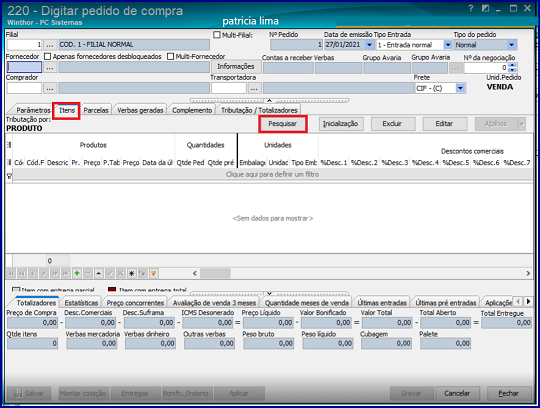
Task: Go to last record in grid navigator
Action: (66, 274)
